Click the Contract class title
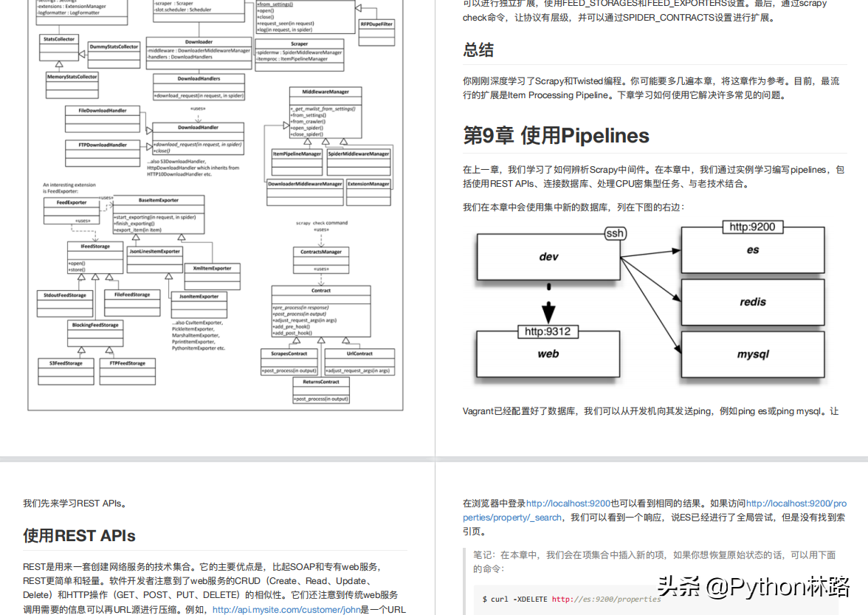The width and height of the screenshot is (868, 615). [x=321, y=290]
